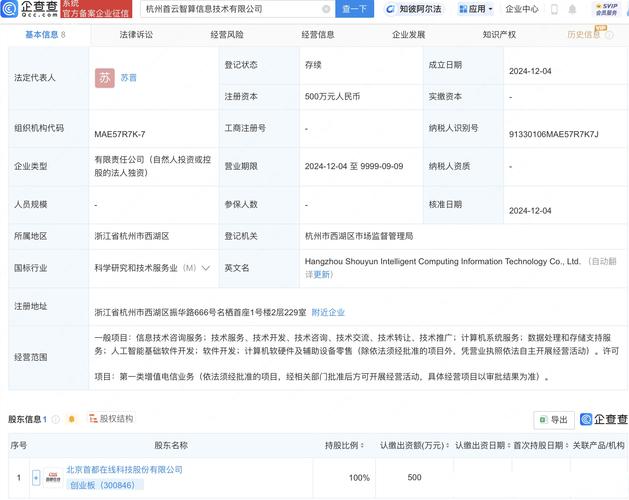
Task: Select the registered address text
Action: point(200,313)
